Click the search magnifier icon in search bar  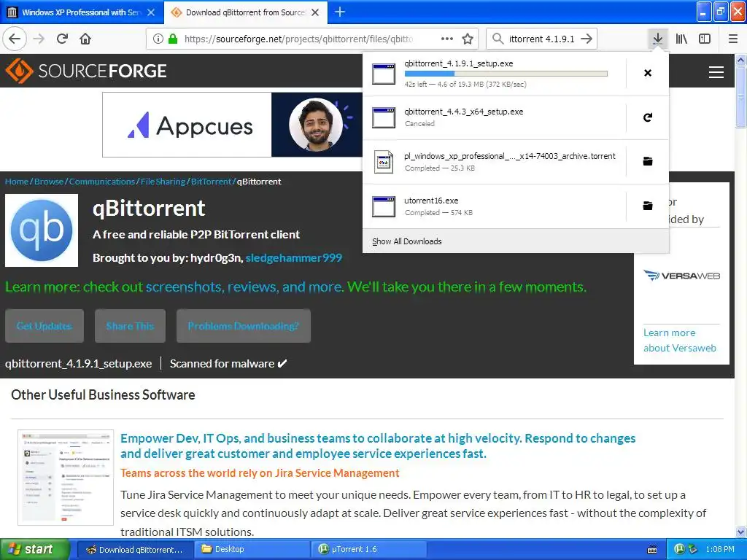[498, 39]
